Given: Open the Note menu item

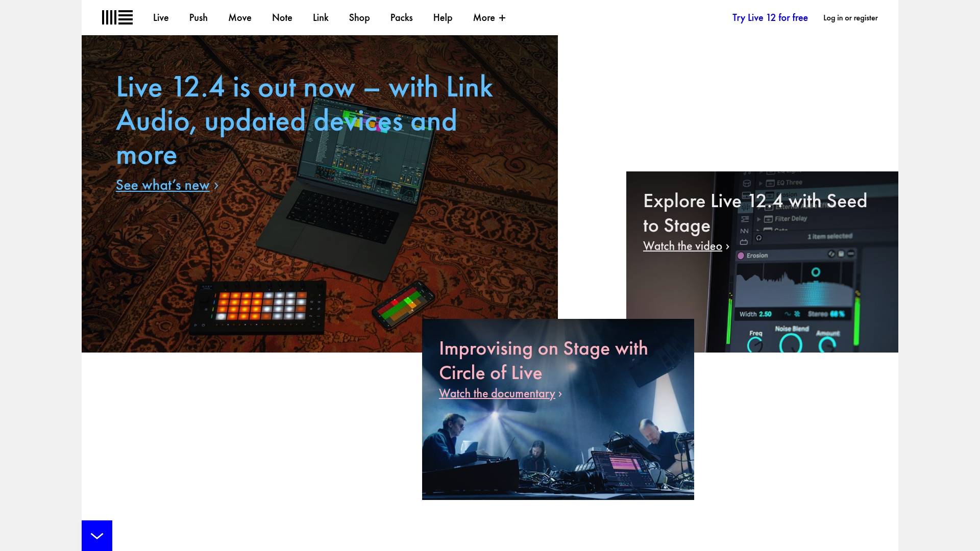Looking at the screenshot, I should pos(282,17).
